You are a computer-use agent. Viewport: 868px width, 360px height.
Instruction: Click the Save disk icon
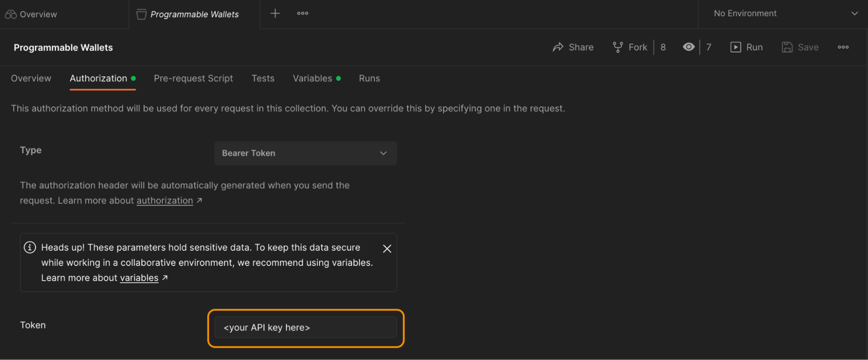click(x=787, y=47)
